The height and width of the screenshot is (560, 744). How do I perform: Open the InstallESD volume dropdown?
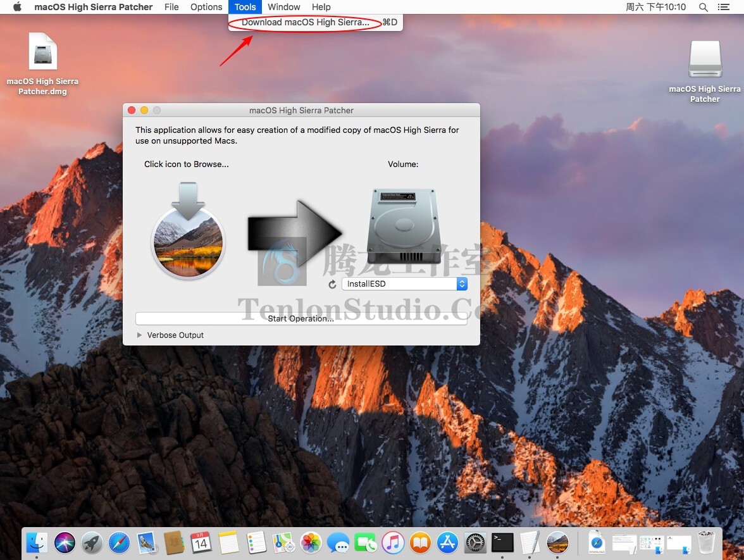405,283
